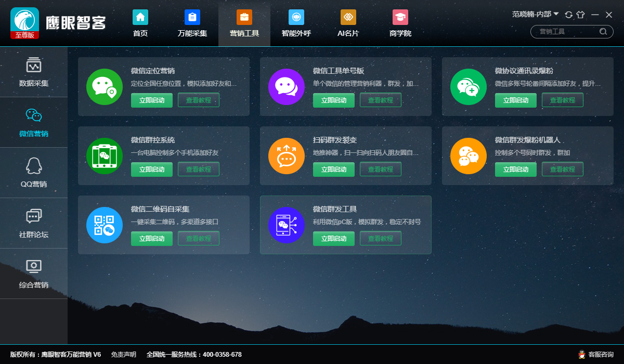Click the 微信定位营销 card title
Screen dimensions: 624x364
pyautogui.click(x=153, y=71)
